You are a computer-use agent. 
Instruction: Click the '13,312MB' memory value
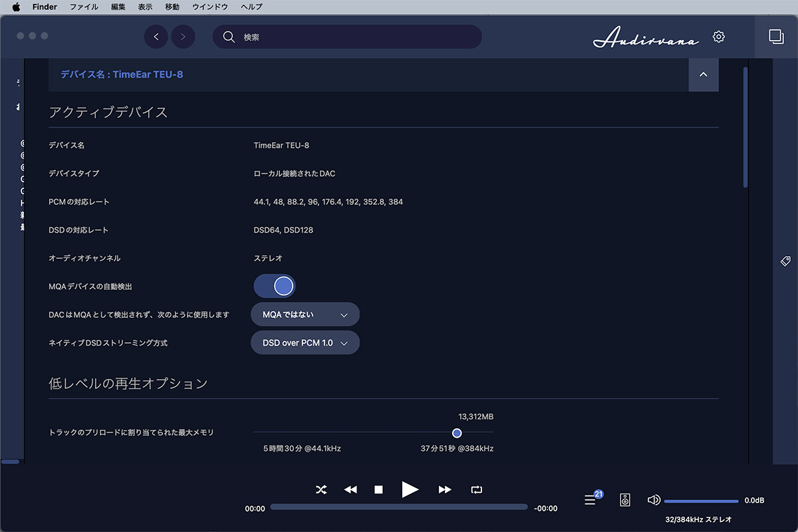coord(476,417)
